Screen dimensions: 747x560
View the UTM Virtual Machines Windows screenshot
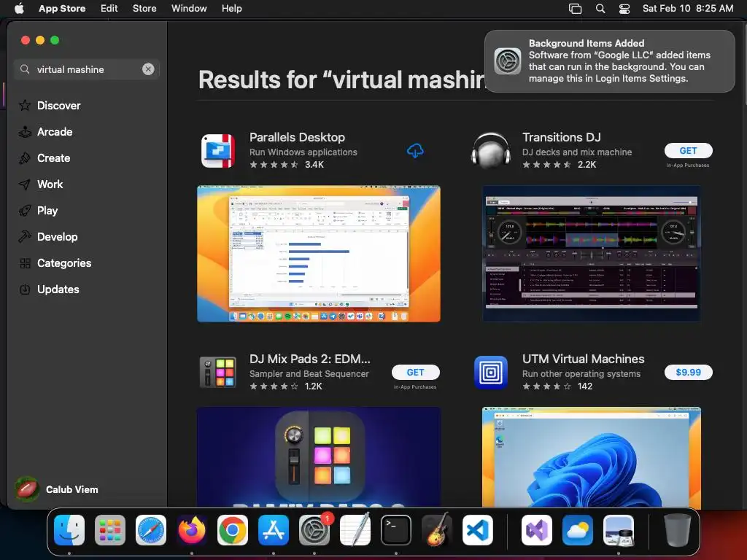[x=591, y=456]
